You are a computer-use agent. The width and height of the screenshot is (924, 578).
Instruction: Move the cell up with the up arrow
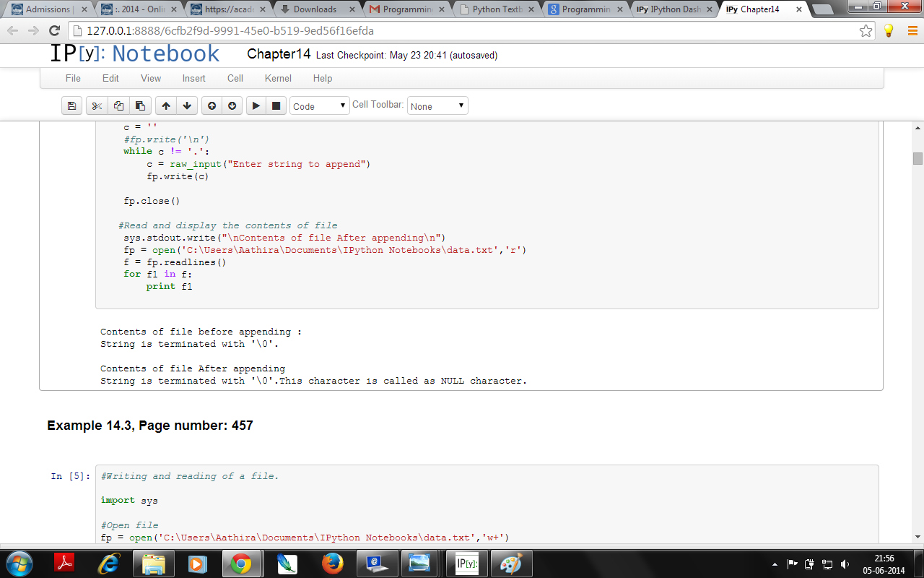[x=166, y=106]
